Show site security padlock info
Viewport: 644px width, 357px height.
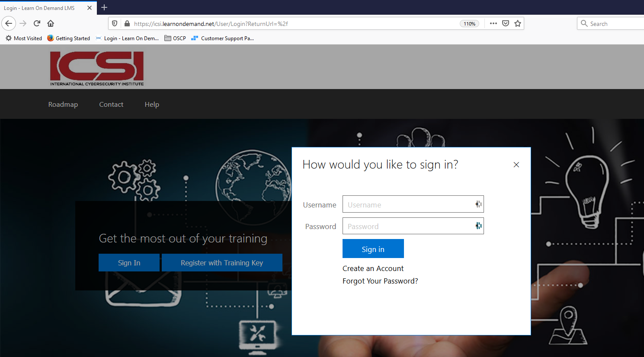(x=127, y=23)
